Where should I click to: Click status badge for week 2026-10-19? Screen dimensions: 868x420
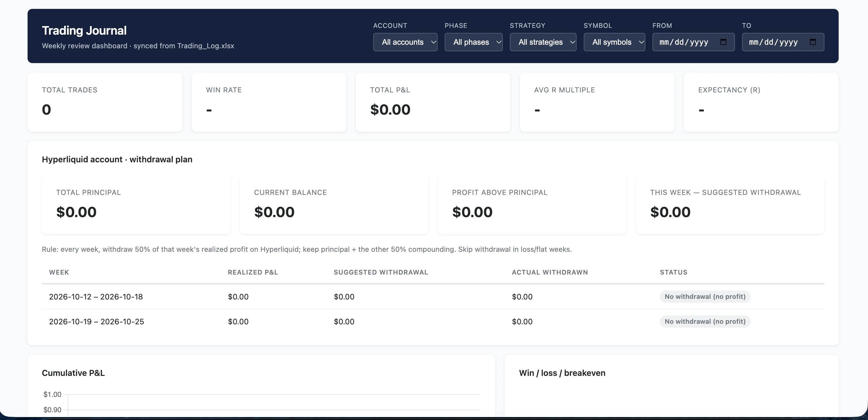(x=705, y=321)
